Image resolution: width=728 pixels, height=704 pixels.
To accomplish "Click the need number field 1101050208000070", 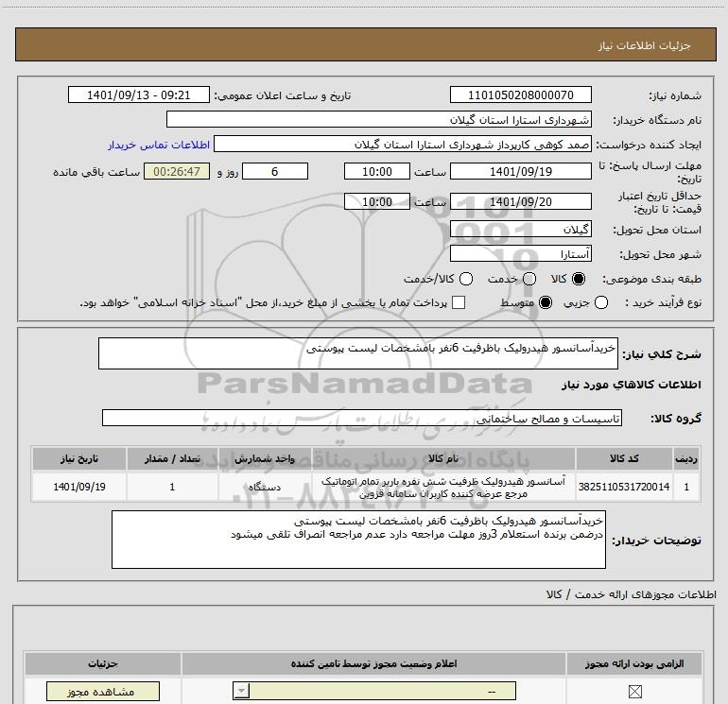I will [520, 95].
